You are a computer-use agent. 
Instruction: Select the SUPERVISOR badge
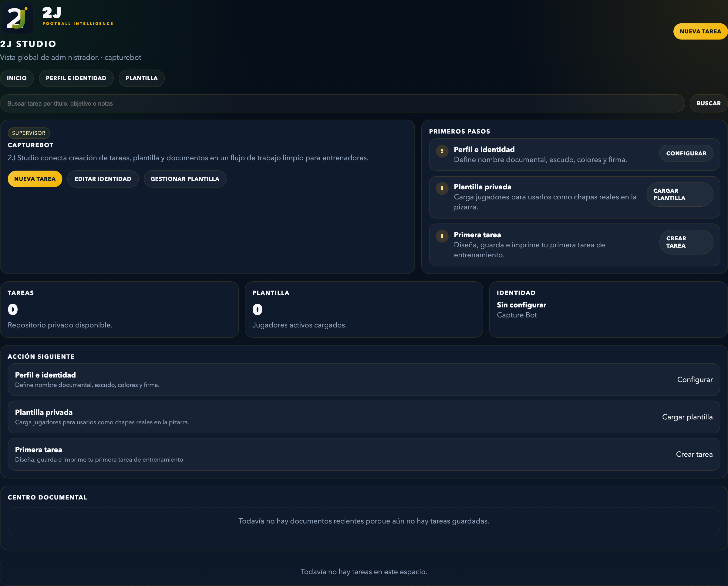[x=29, y=133]
